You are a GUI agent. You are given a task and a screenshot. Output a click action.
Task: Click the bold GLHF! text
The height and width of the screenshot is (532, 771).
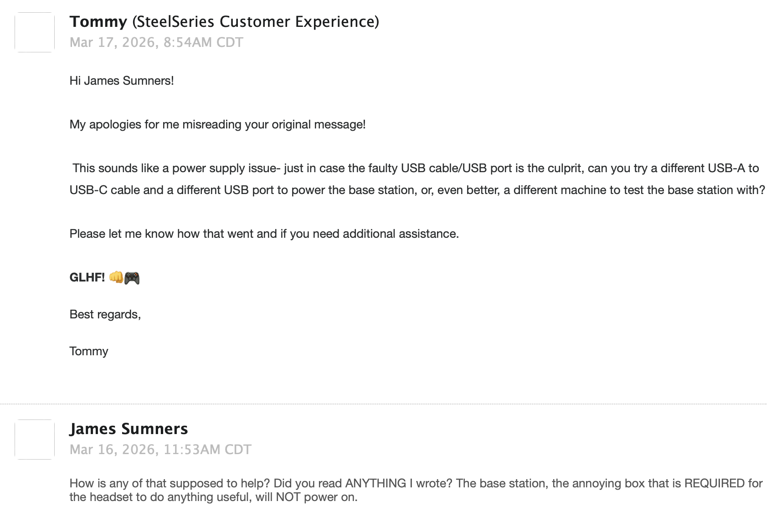click(87, 277)
